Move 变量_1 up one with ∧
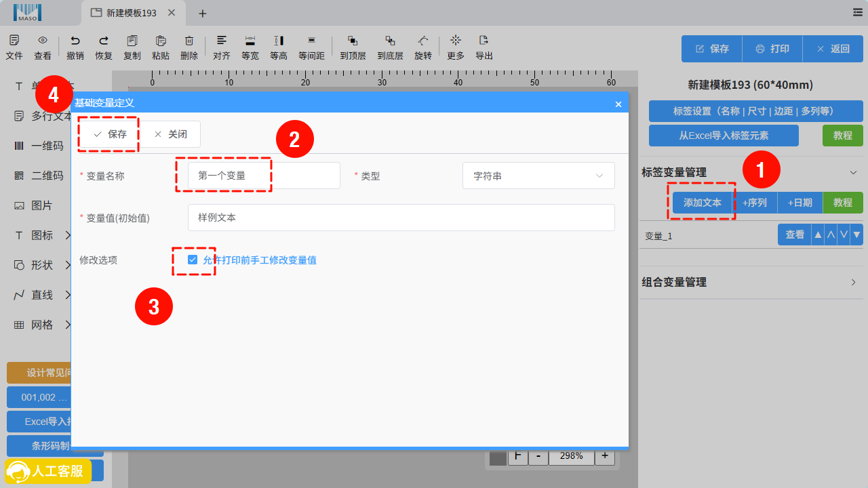868x488 pixels. coord(831,235)
